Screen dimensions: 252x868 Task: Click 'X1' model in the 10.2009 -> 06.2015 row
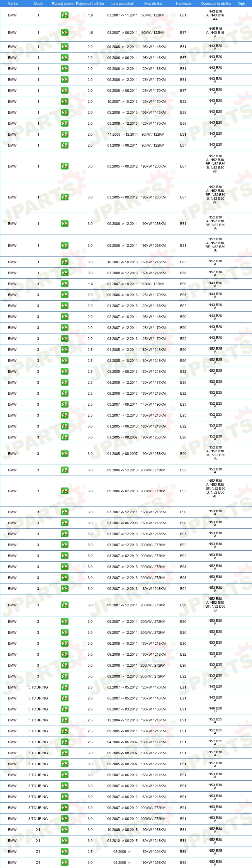[x=38, y=830]
